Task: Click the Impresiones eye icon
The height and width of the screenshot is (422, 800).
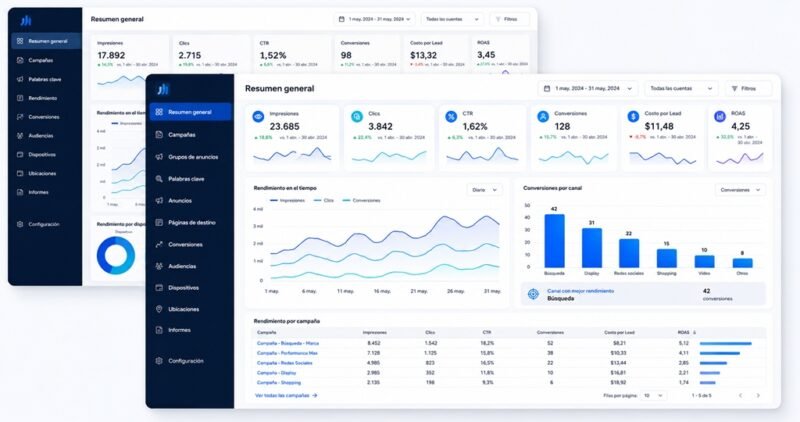Action: (x=258, y=116)
